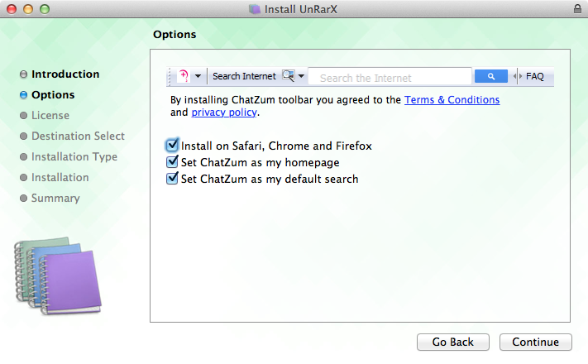Screen dimensions: 588x364
Task: Select the Options step in sidebar
Action: 53,95
